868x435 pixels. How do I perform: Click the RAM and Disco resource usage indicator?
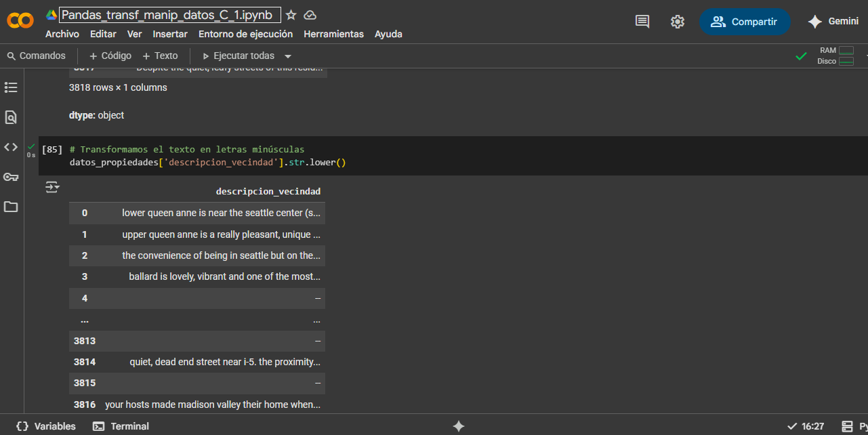point(836,56)
